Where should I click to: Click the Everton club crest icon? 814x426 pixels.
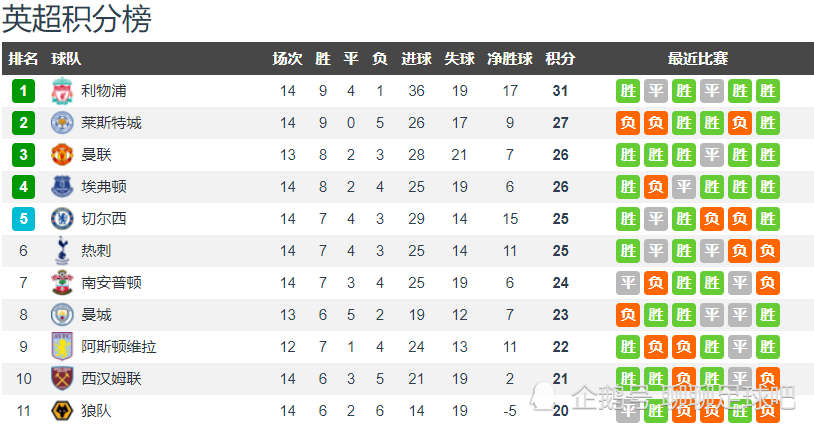click(x=62, y=187)
